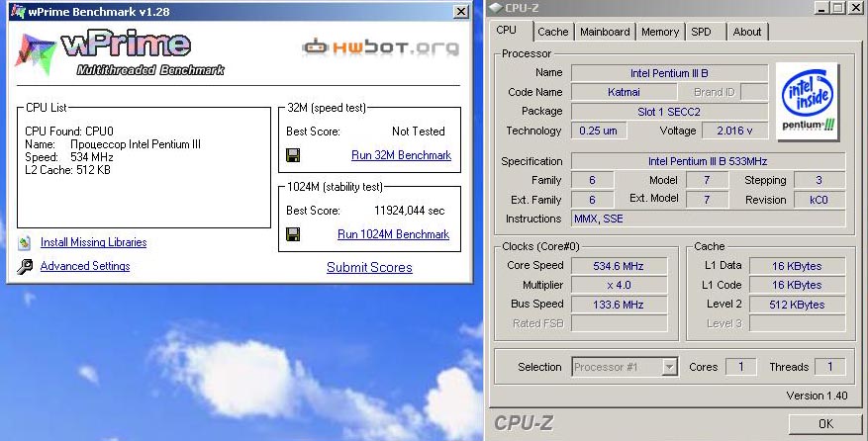Click the Code Name Katmai field
This screenshot has width=868, height=441.
point(624,92)
